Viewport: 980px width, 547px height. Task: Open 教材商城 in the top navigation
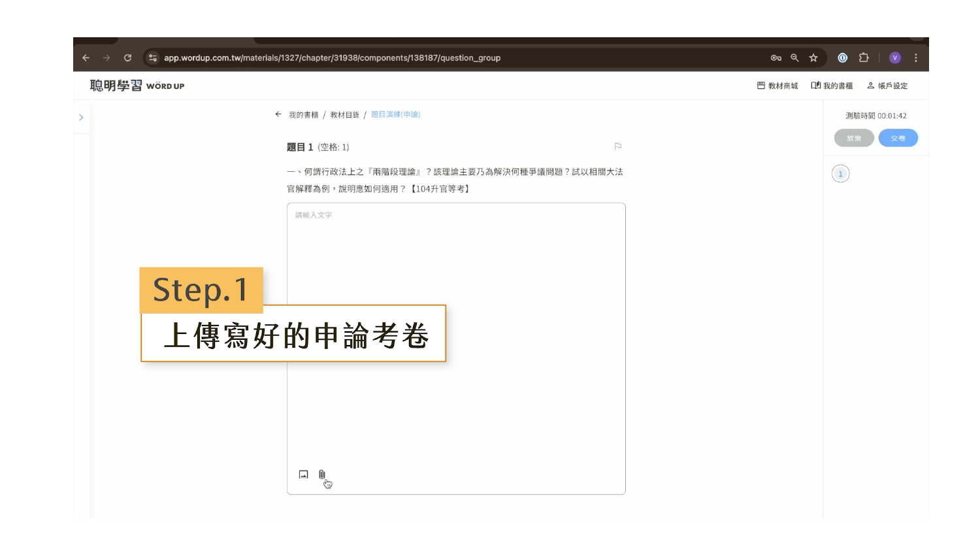click(x=777, y=86)
